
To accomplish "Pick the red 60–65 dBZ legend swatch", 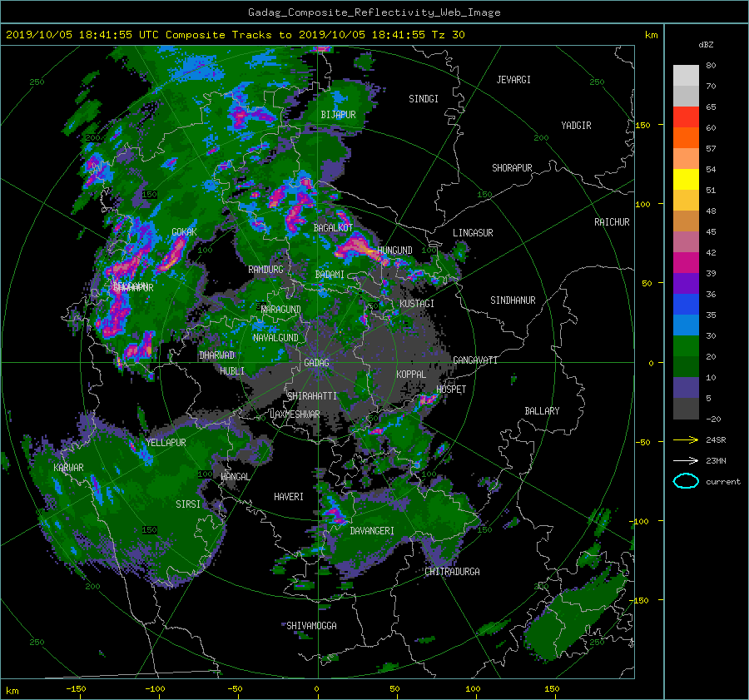I will click(686, 117).
